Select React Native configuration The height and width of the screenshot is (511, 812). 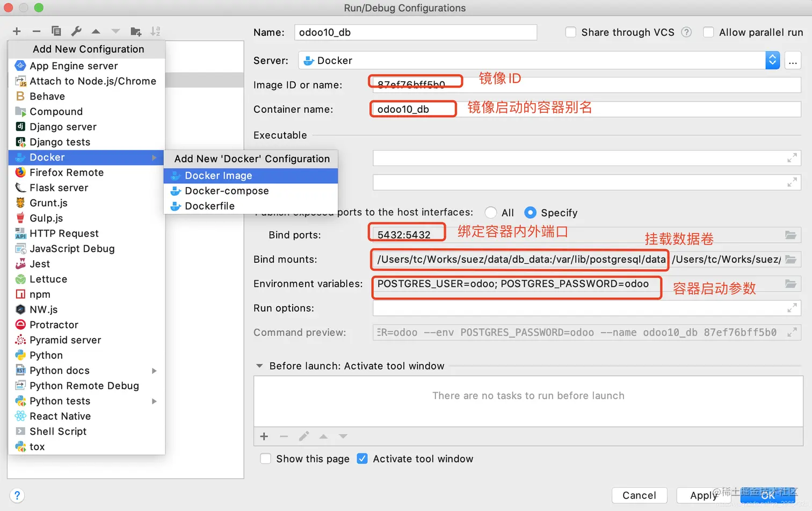pyautogui.click(x=86, y=416)
